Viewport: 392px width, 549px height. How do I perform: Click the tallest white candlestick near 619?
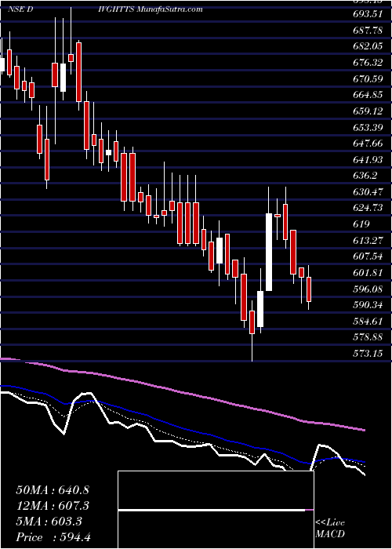[269, 252]
